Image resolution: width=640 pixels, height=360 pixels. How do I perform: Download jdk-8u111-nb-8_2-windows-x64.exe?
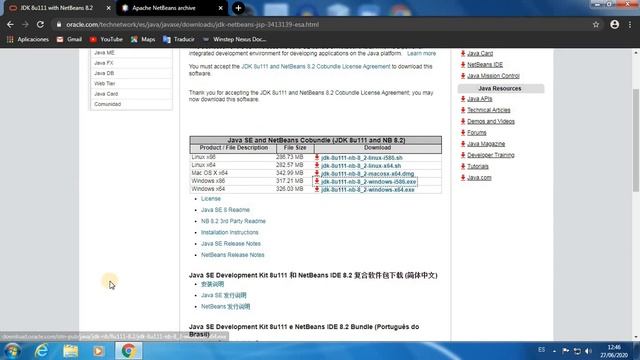[x=367, y=190]
